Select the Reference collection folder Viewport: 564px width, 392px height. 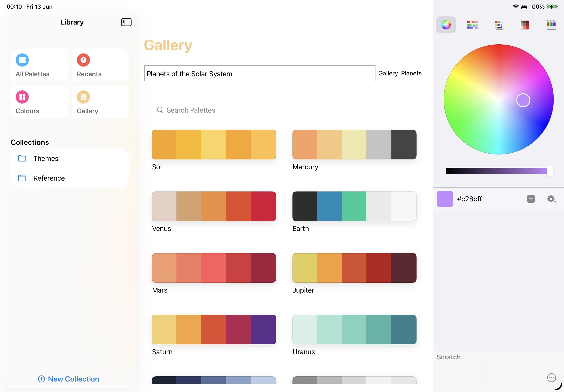70,178
